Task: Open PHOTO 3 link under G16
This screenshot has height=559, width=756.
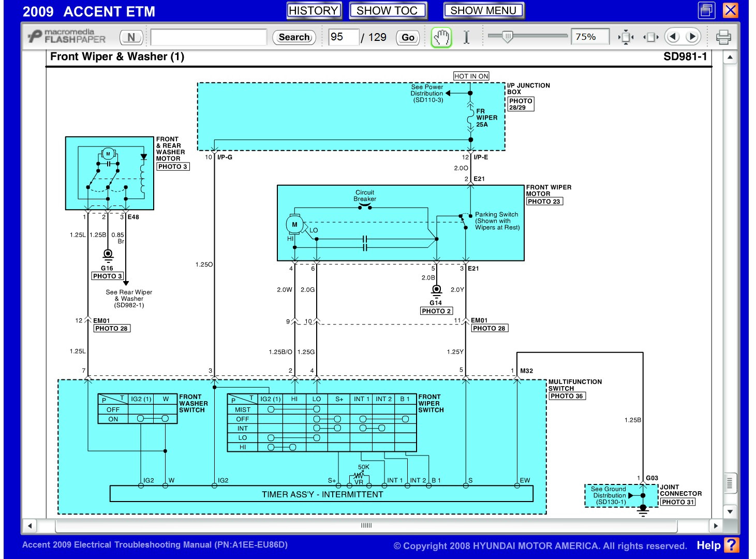Action: point(108,276)
